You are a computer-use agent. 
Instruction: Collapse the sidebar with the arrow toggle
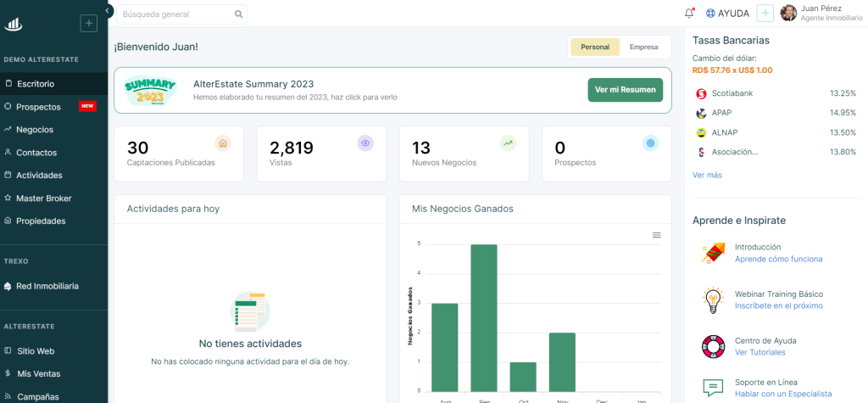pos(108,10)
